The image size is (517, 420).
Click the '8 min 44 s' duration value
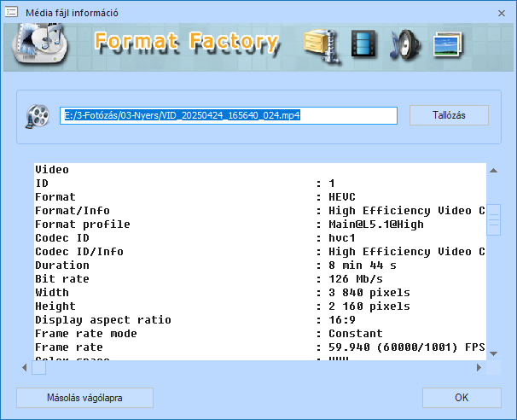[363, 265]
